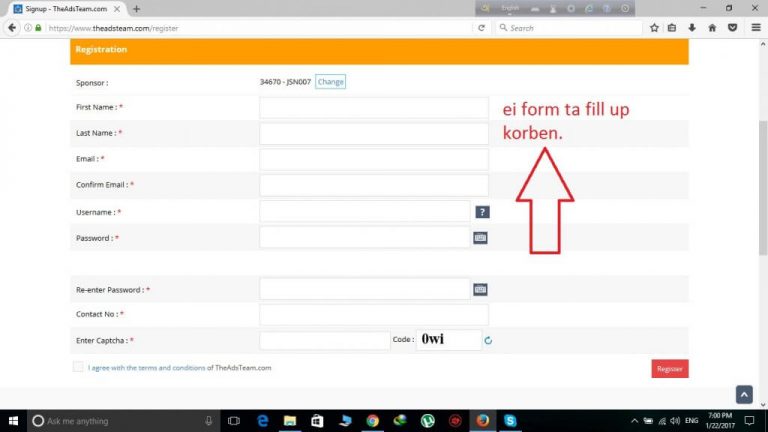
Task: Click the Username help question mark icon
Action: [x=482, y=212]
